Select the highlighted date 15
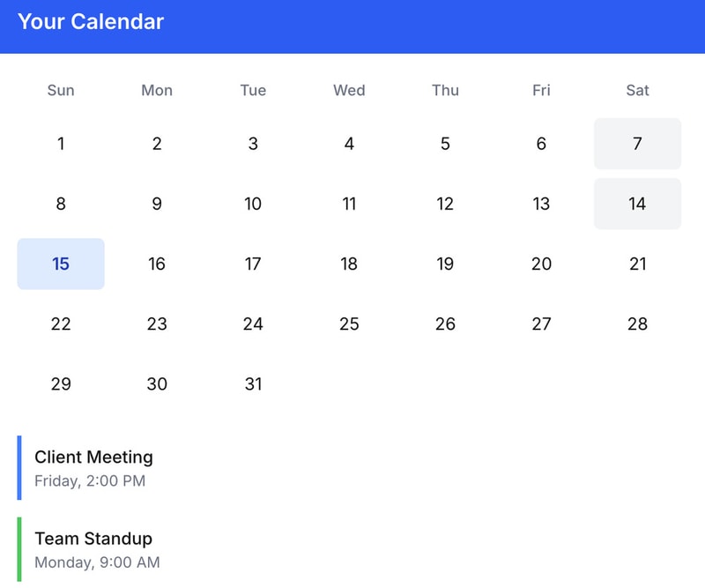Screen dimensions: 705x588 point(61,264)
